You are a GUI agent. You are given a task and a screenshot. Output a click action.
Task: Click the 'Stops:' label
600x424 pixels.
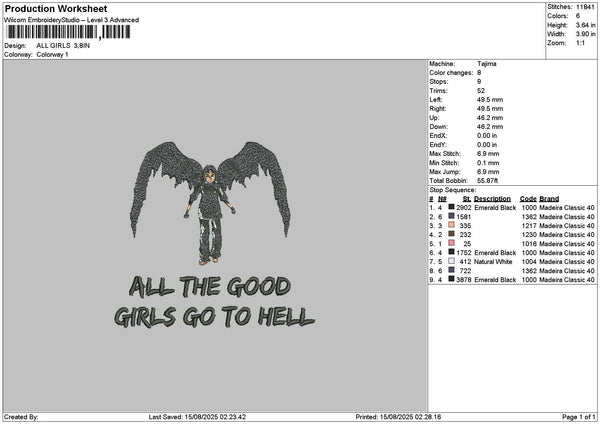tap(439, 82)
